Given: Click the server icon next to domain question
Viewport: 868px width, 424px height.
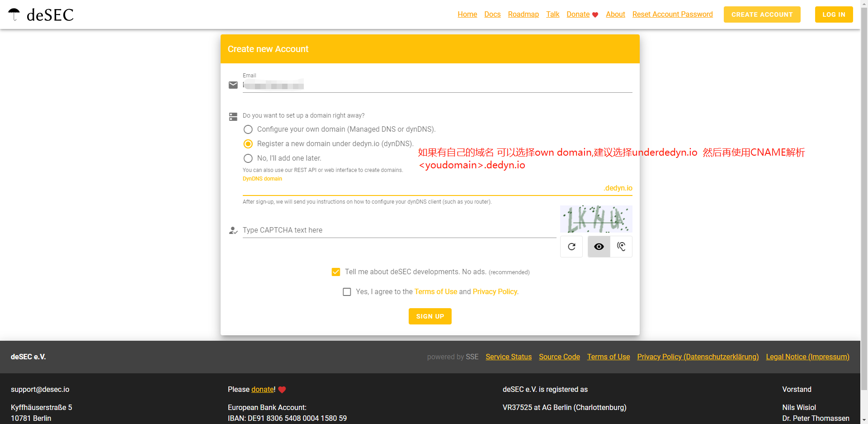Looking at the screenshot, I should tap(233, 117).
